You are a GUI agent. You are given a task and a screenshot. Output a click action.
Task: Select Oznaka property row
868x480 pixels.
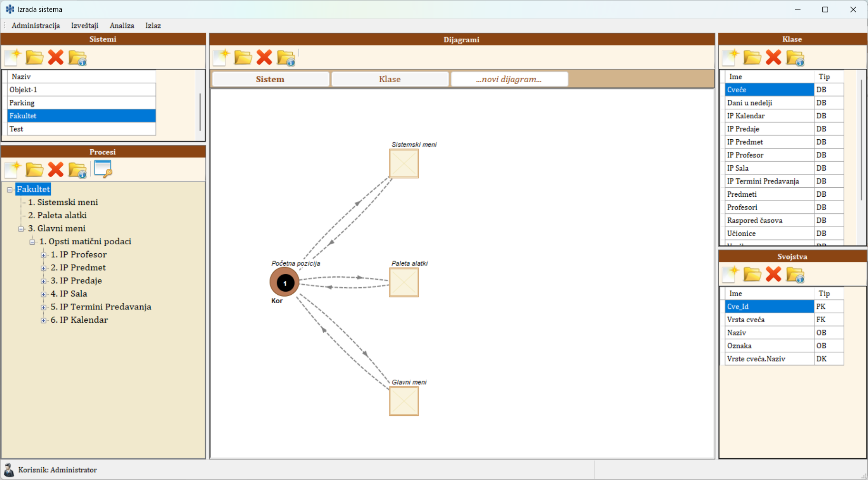[x=784, y=346]
